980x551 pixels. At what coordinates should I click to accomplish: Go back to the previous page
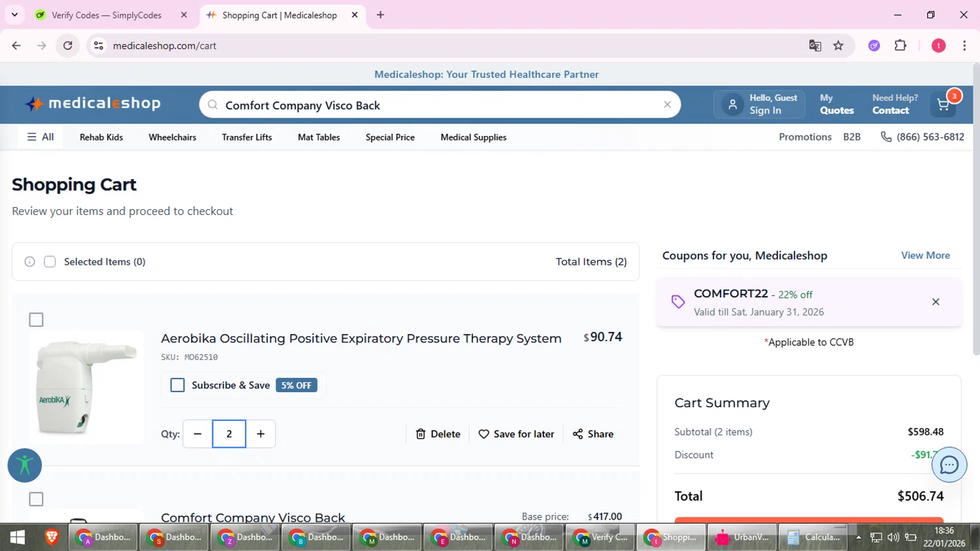click(16, 46)
